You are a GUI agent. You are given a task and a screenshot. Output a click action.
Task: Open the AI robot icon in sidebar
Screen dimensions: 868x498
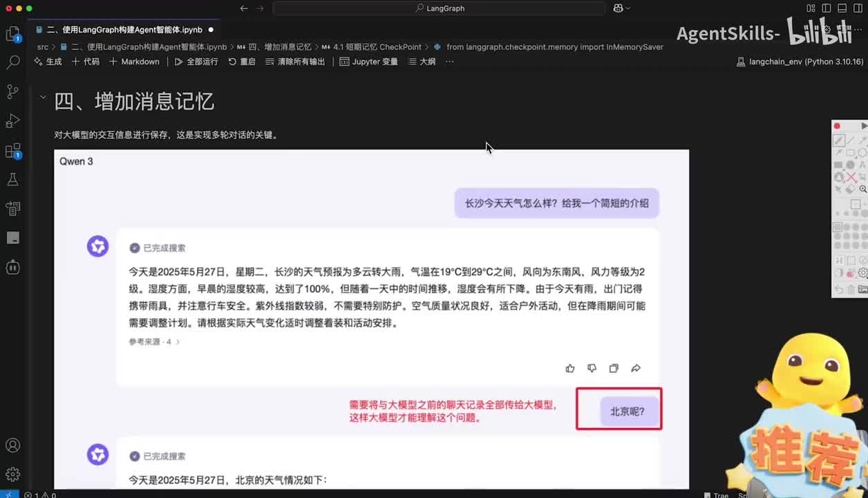(x=12, y=266)
